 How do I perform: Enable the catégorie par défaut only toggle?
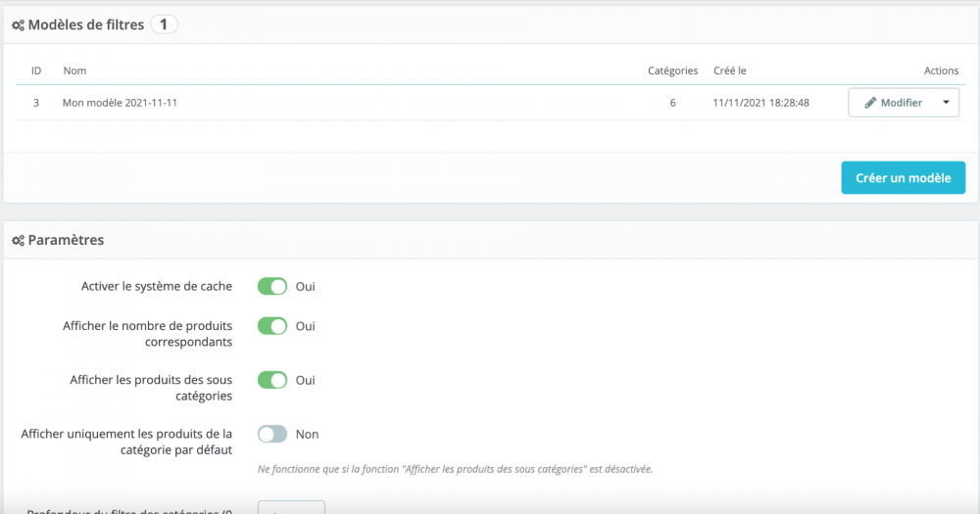272,434
